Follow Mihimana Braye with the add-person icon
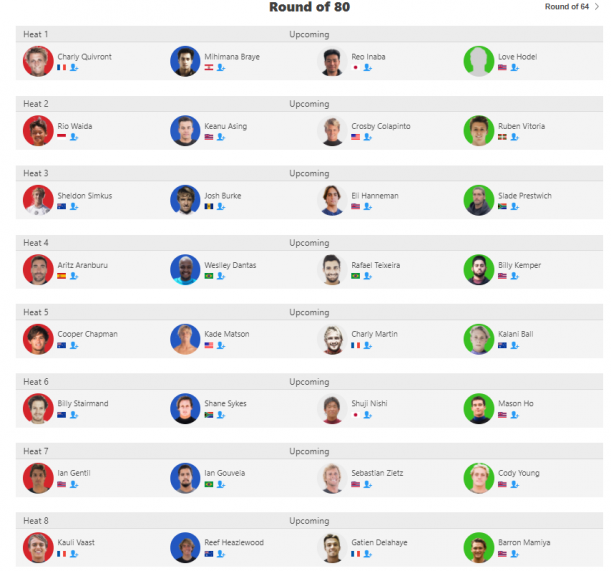 [x=221, y=68]
